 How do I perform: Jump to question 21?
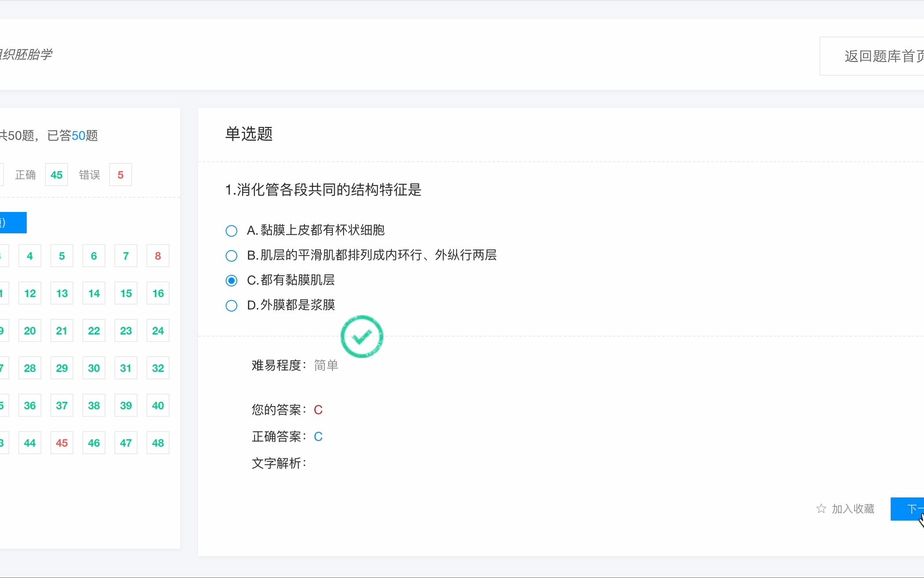click(x=62, y=331)
